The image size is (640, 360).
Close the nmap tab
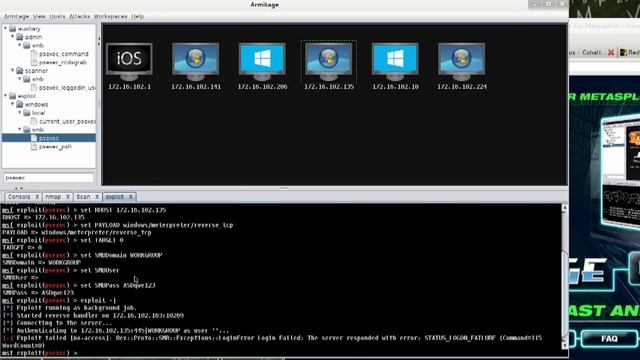[x=68, y=197]
